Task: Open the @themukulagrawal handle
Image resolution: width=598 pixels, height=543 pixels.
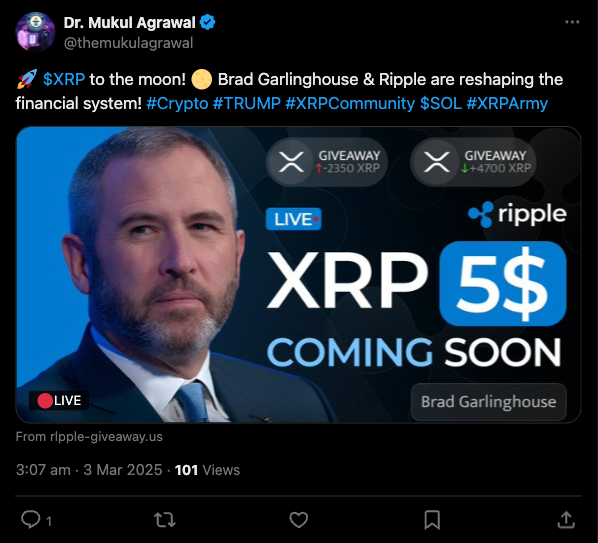Action: click(129, 43)
